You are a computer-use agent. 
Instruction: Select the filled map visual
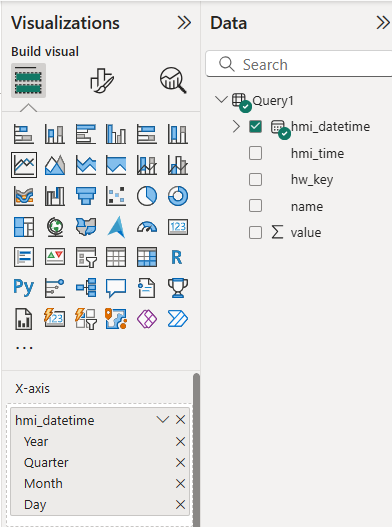coord(85,227)
